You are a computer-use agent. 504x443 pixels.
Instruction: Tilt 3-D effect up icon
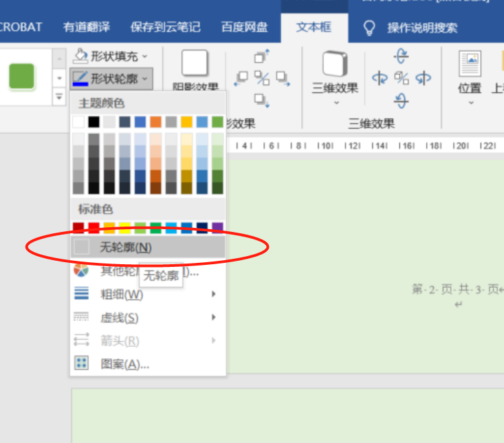[401, 56]
